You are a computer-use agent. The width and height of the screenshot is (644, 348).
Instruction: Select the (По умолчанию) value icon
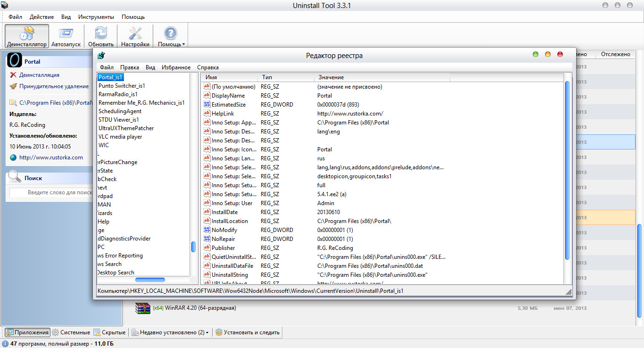point(206,87)
